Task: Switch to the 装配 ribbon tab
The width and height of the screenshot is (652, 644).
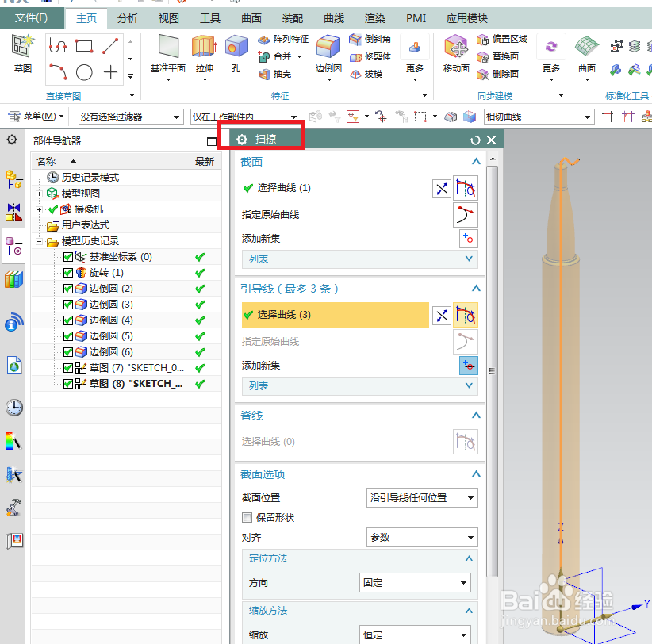Action: pyautogui.click(x=293, y=17)
